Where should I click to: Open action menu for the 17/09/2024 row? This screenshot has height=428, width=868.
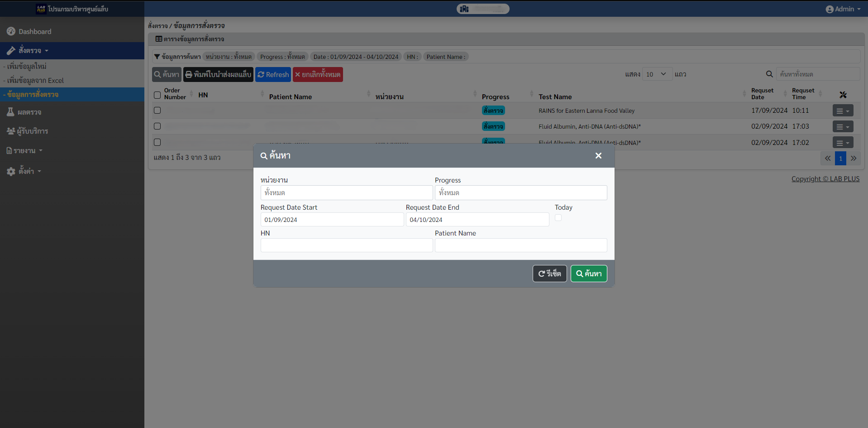(843, 111)
